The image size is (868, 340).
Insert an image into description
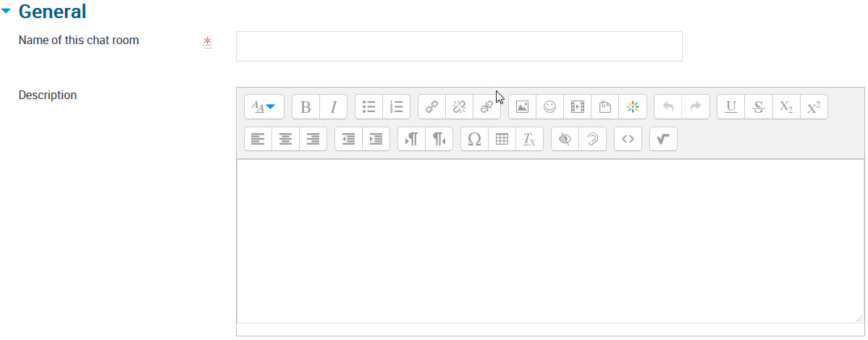(522, 106)
